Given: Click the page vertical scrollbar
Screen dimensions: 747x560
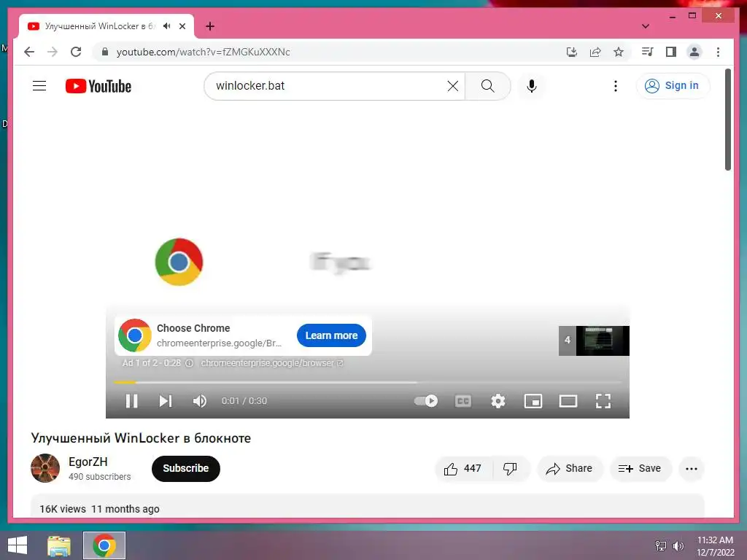Looking at the screenshot, I should pos(727,120).
